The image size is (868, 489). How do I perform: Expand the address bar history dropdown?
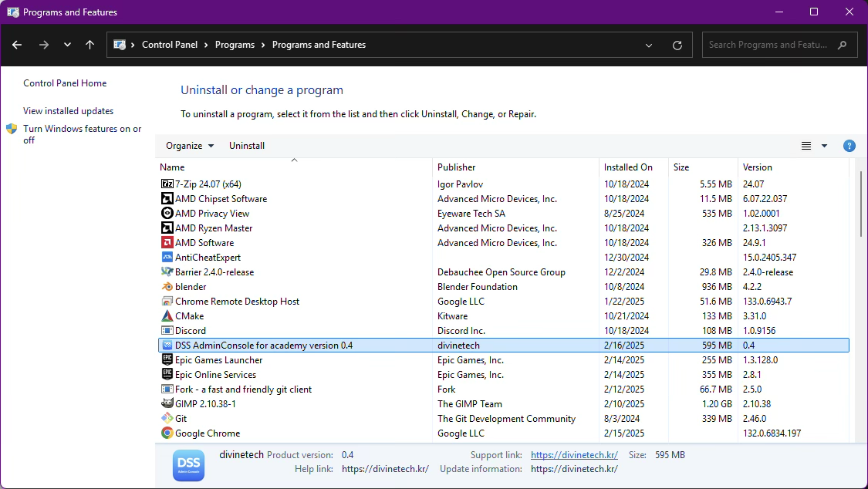coord(649,45)
